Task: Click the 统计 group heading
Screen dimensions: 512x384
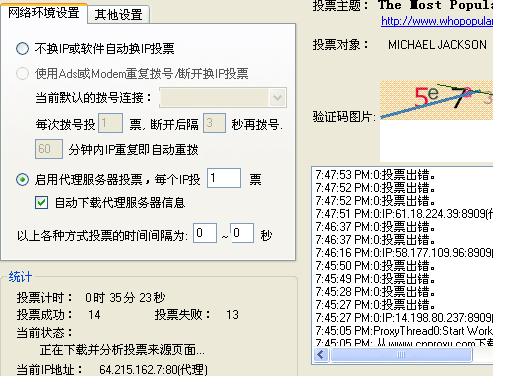Action: click(x=20, y=277)
